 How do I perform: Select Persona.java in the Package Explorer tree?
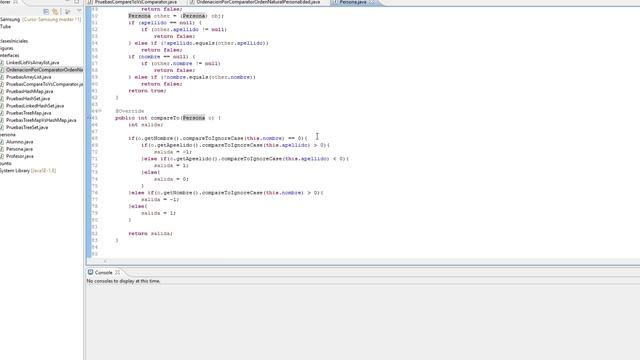coord(19,149)
